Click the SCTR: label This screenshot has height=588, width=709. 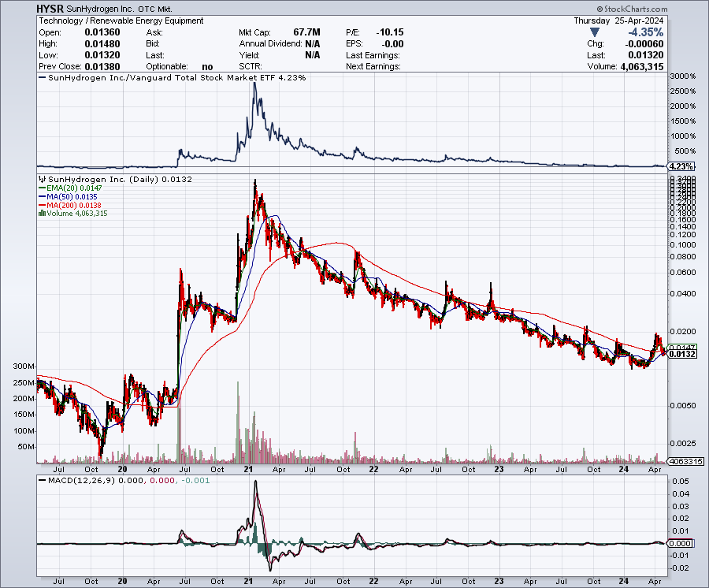(251, 66)
